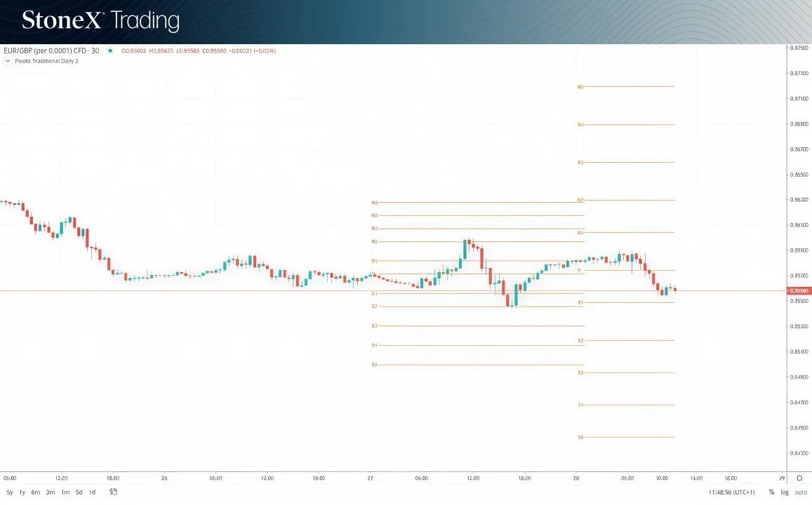Click the upper-right R5 pivot label

[x=580, y=87]
